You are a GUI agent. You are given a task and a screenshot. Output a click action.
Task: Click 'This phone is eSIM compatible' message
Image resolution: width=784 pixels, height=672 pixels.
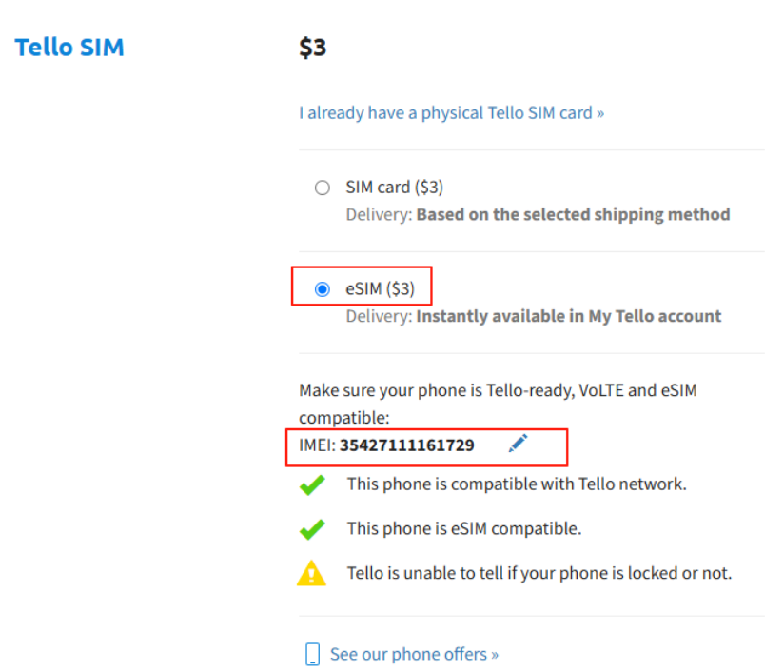(x=464, y=529)
